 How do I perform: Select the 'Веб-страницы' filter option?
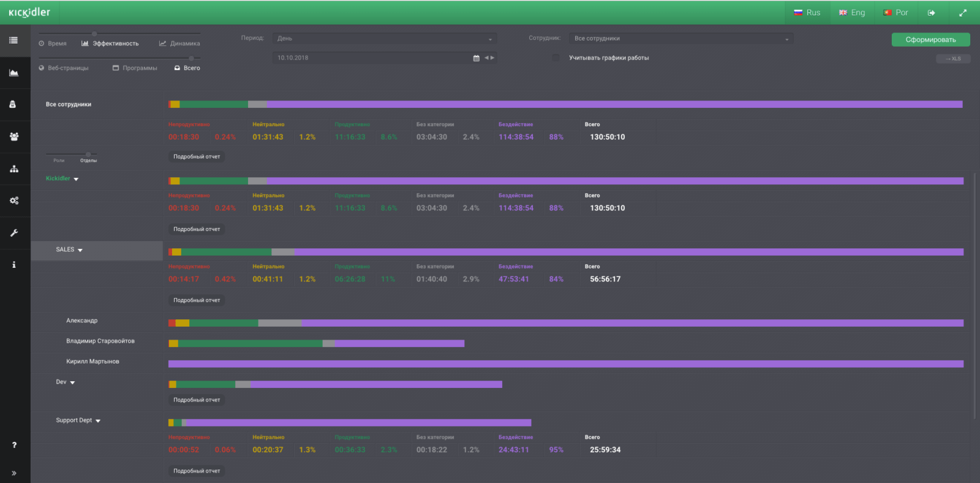click(64, 68)
